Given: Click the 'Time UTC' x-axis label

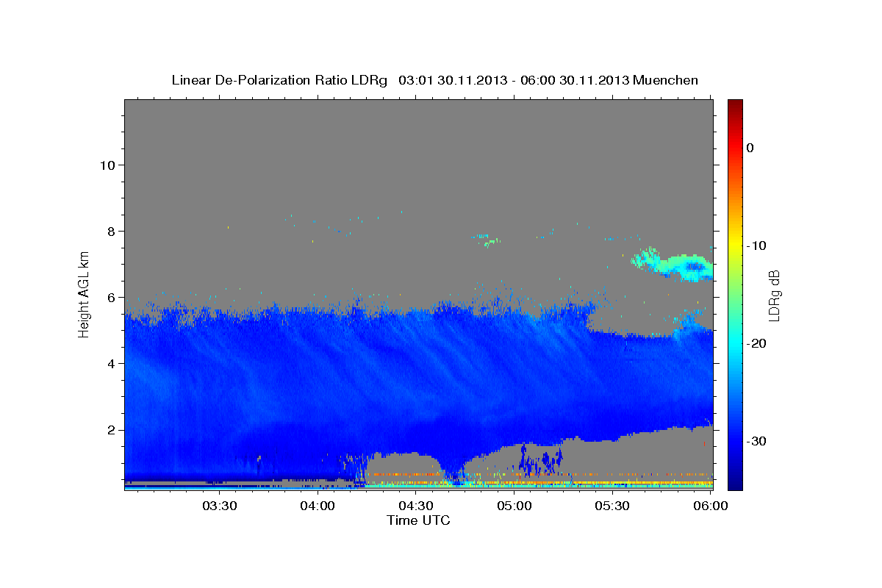Looking at the screenshot, I should pos(418,520).
